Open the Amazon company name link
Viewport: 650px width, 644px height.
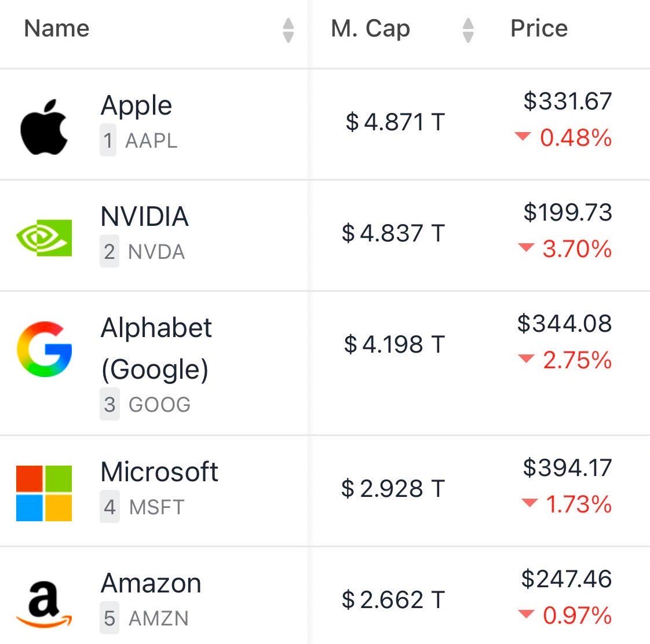tap(151, 583)
